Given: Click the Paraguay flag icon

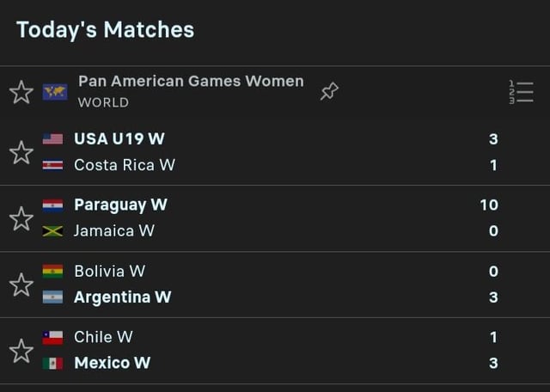Looking at the screenshot, I should (52, 205).
